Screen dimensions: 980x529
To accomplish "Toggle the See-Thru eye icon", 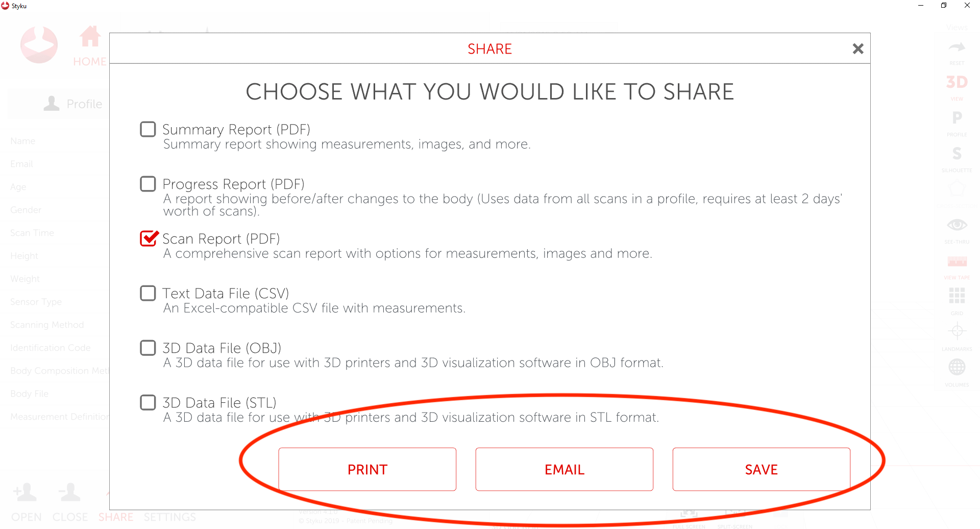I will 957,225.
